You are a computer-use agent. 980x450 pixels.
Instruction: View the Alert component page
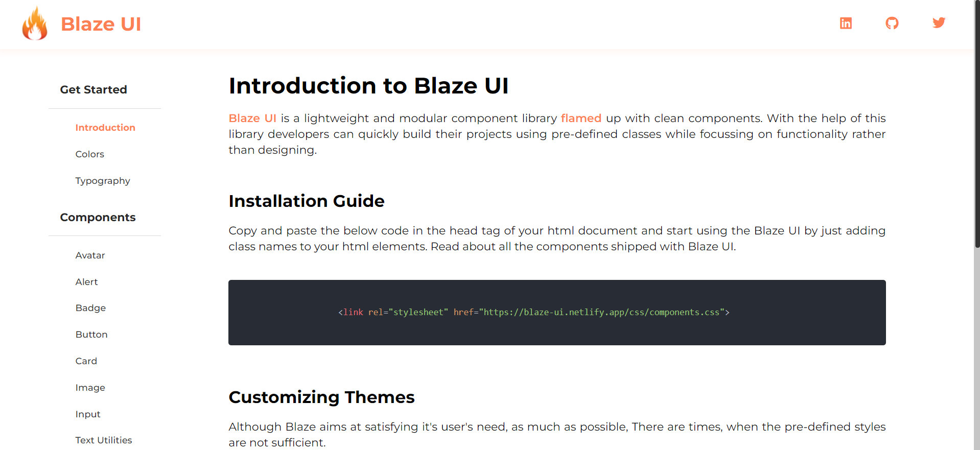click(x=86, y=281)
